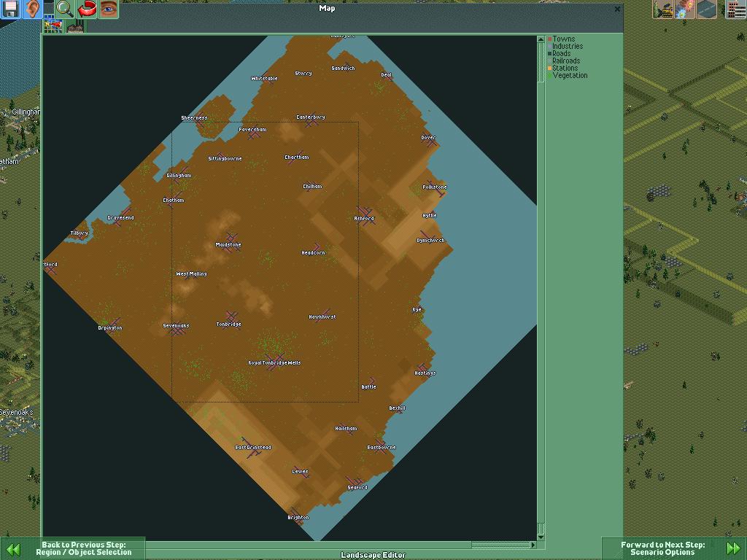Open the flowers tree-planting tool
Screen dimensions: 747x560
684,9
